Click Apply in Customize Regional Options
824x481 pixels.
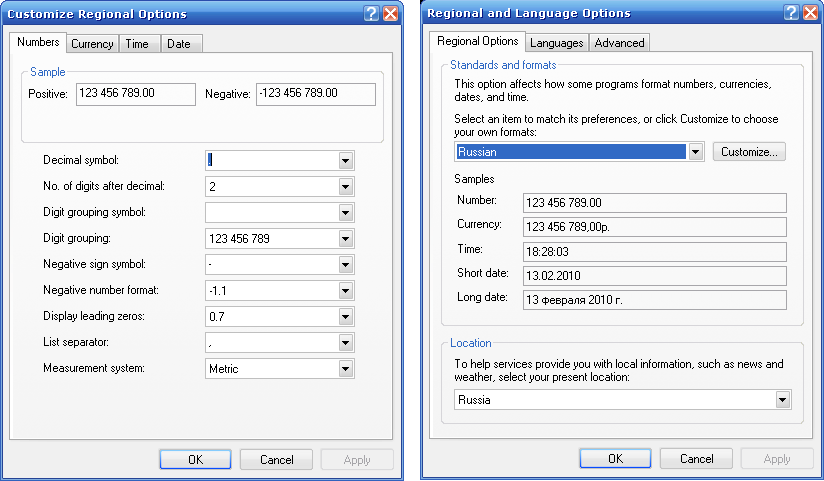pyautogui.click(x=357, y=459)
